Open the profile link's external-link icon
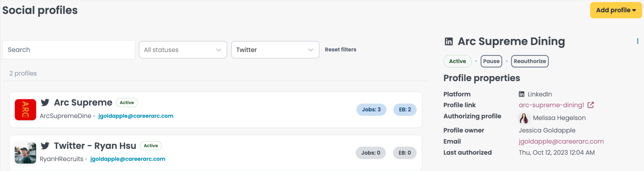This screenshot has height=171, width=644. click(x=591, y=105)
